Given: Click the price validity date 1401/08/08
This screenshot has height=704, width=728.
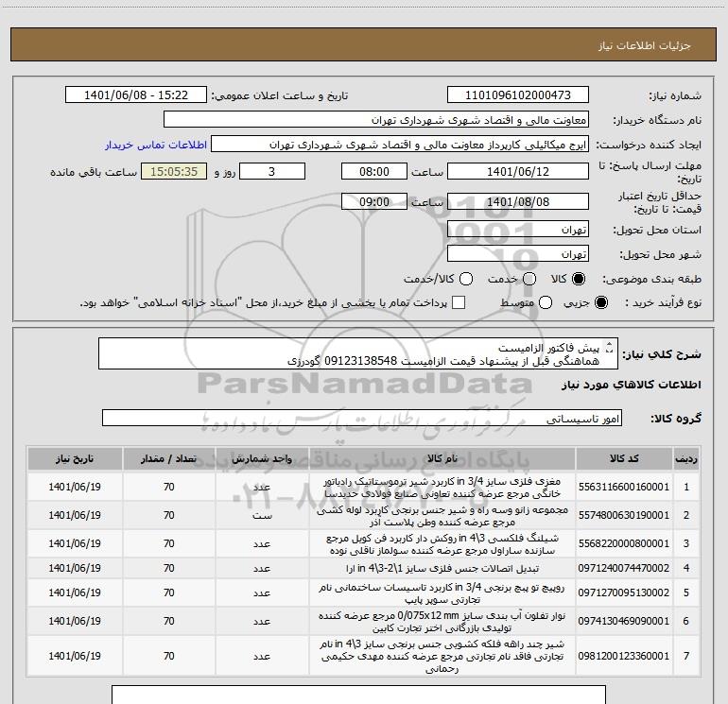Looking at the screenshot, I should pos(518,201).
